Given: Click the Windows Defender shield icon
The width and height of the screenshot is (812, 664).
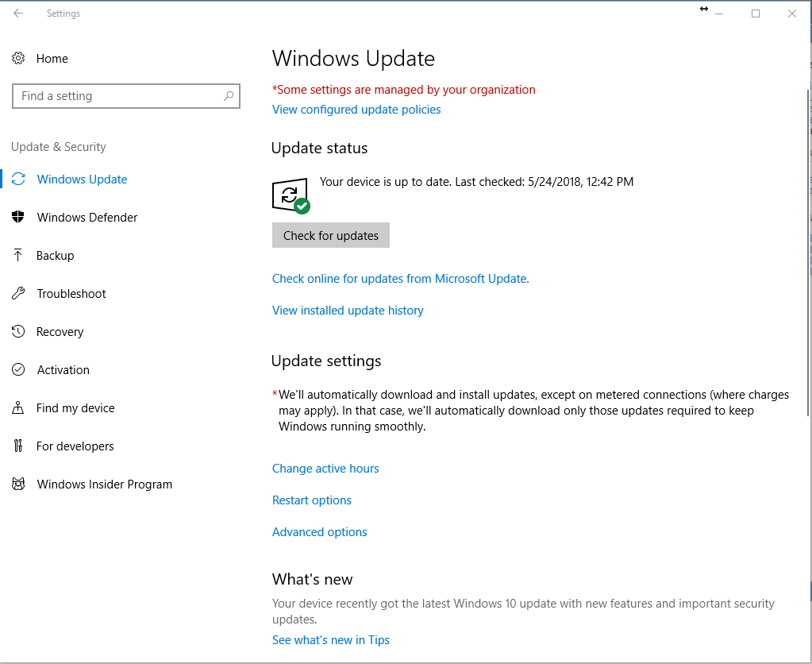Looking at the screenshot, I should click(x=18, y=217).
